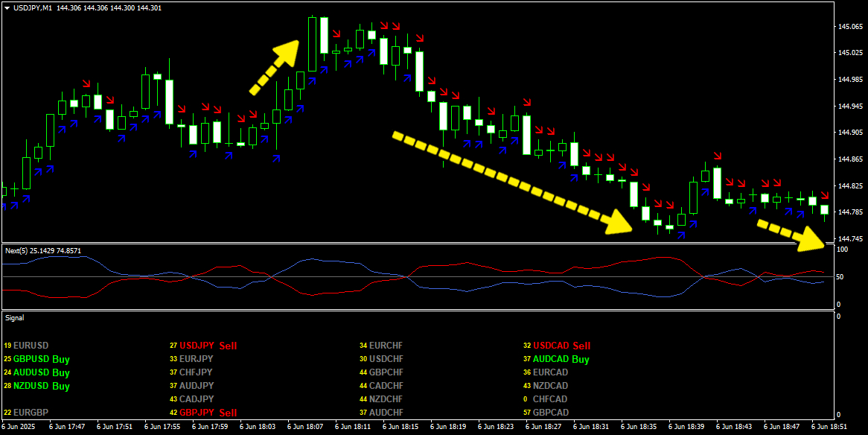Click the Signal window title label
The height and width of the screenshot is (435, 868).
(x=15, y=317)
